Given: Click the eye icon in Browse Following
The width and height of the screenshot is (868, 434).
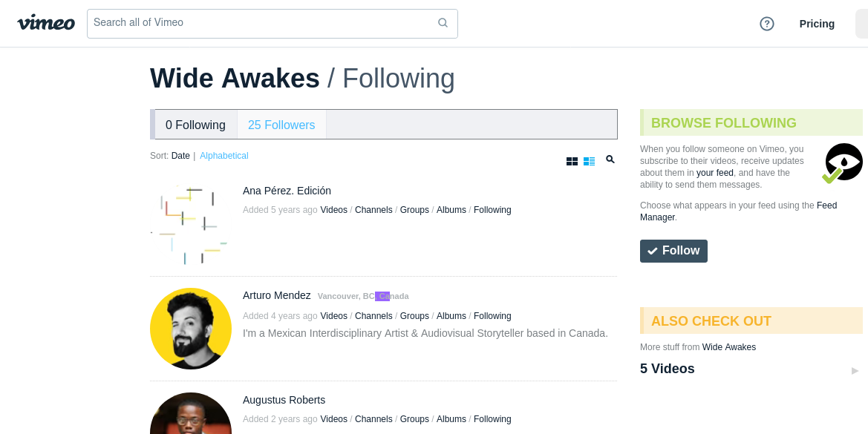Looking at the screenshot, I should click(x=843, y=162).
